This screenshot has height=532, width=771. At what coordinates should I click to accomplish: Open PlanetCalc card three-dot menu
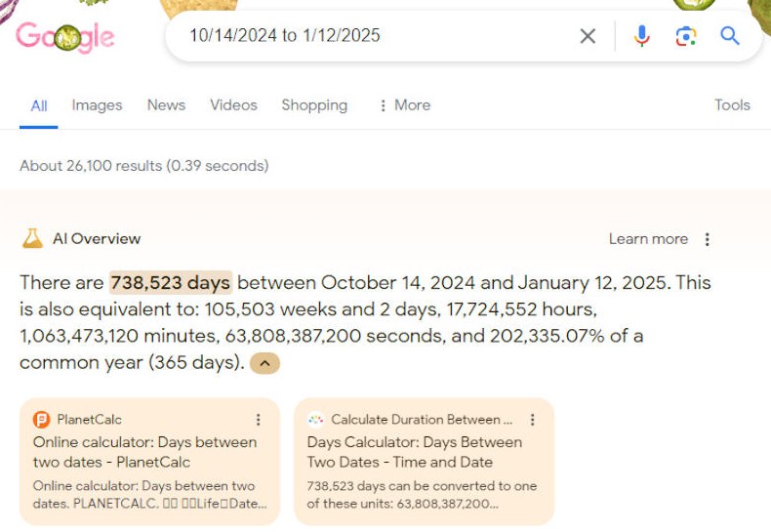tap(259, 420)
